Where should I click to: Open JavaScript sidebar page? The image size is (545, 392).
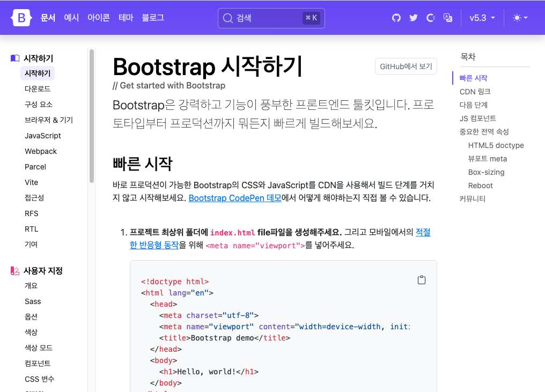coord(43,136)
